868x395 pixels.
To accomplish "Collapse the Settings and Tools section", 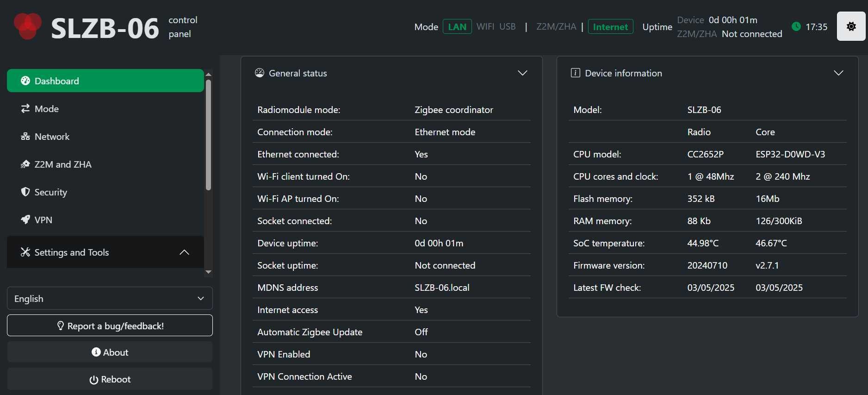I will (x=105, y=252).
